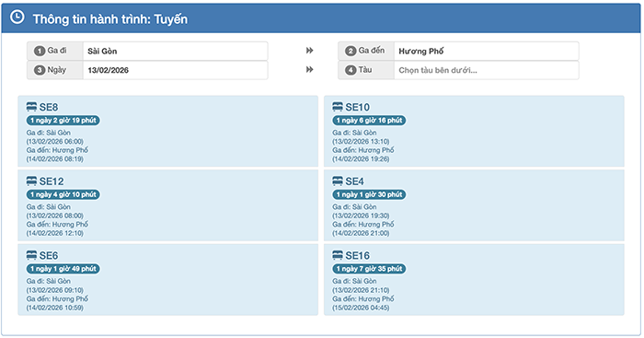Open the Ngày date field 13/02/2026
The height and width of the screenshot is (338, 644).
[176, 70]
